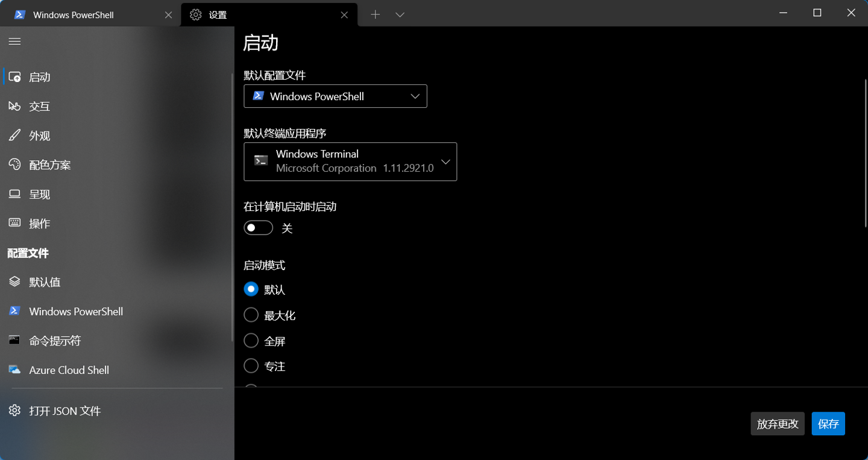Select the 默认 launch mode radio

251,289
